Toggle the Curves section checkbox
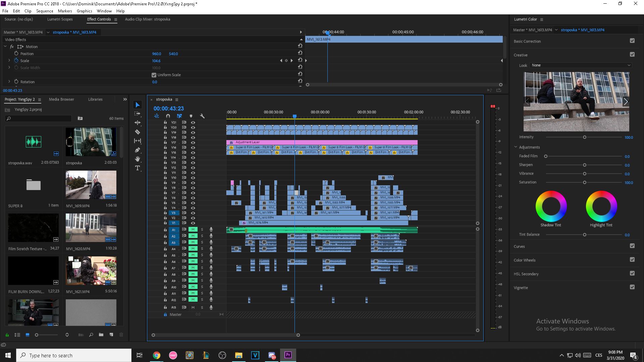This screenshot has width=644, height=362. coord(632,246)
